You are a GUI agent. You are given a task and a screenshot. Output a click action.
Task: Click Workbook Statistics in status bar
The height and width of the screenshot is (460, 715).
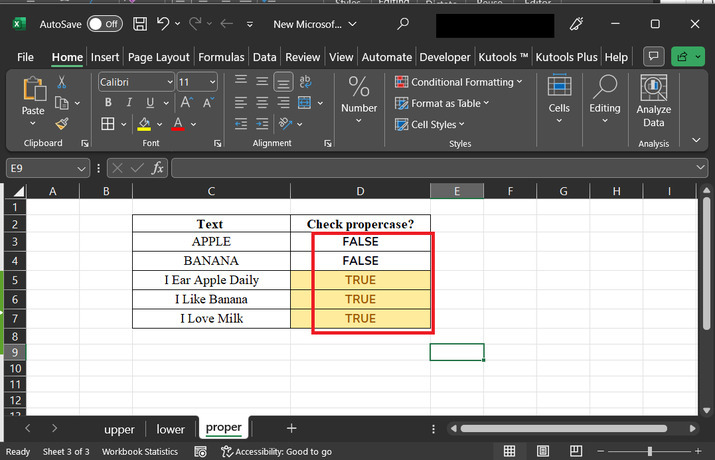(x=140, y=452)
